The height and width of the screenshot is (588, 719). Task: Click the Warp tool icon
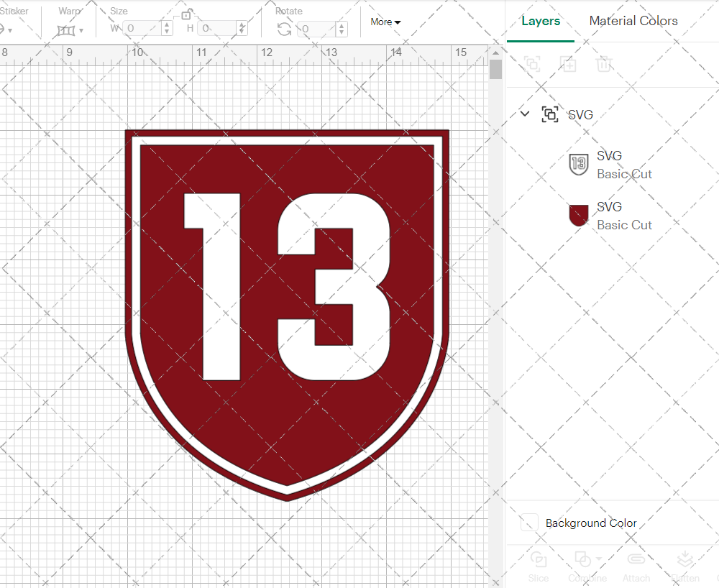pyautogui.click(x=66, y=31)
